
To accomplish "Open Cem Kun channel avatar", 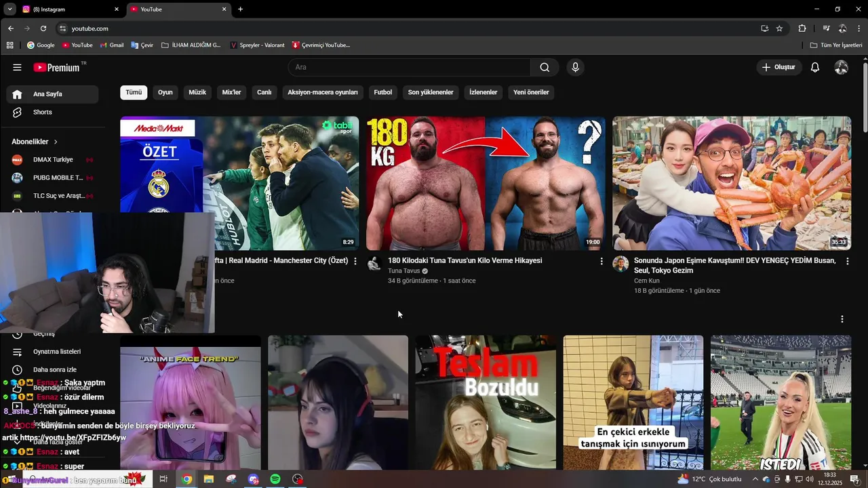I will 620,264.
